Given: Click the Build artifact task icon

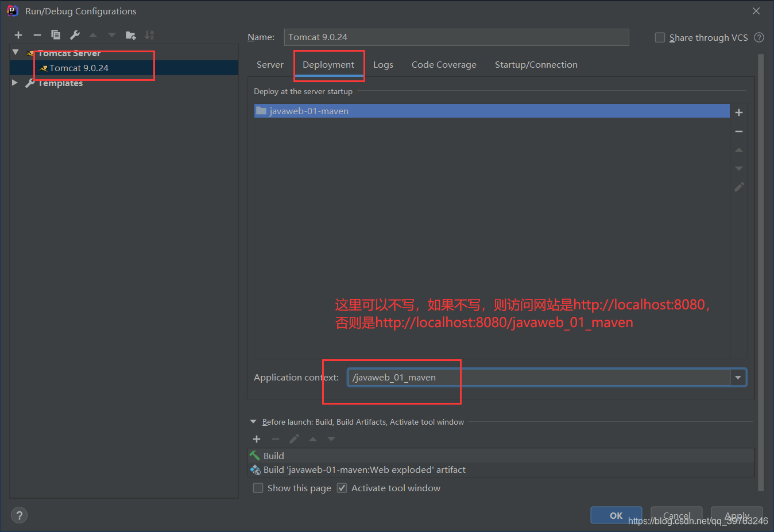Looking at the screenshot, I should pos(255,470).
